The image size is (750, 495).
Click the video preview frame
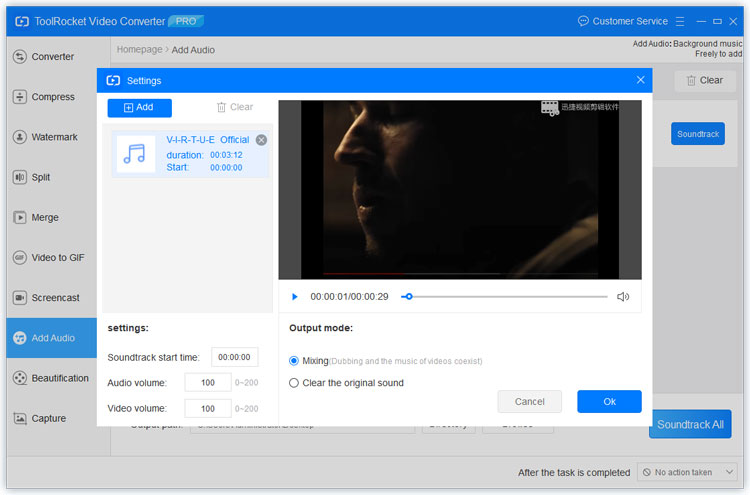click(460, 190)
